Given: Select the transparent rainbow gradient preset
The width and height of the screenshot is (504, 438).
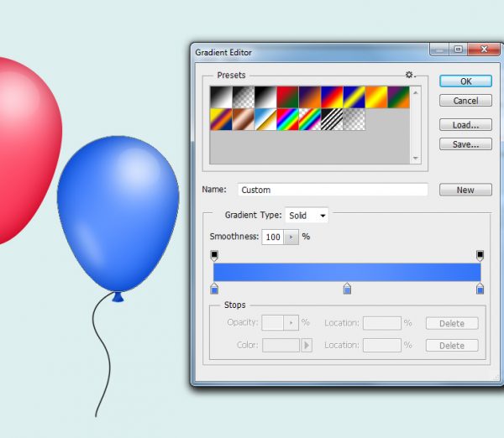Looking at the screenshot, I should [x=310, y=119].
